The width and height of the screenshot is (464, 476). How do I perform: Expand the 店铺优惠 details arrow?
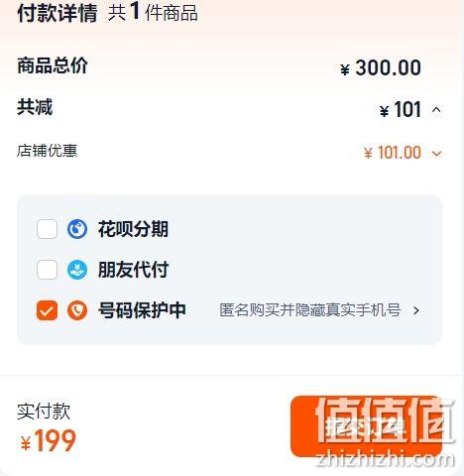[437, 154]
